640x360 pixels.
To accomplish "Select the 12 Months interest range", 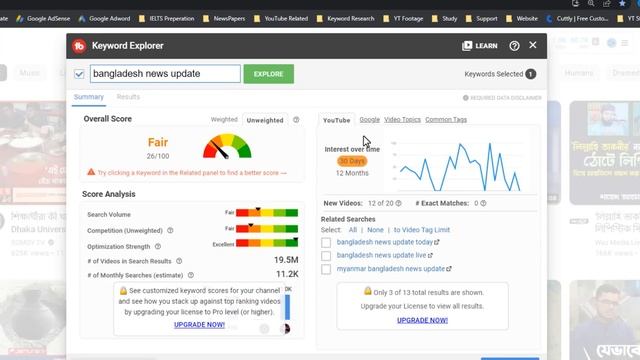I will click(352, 173).
